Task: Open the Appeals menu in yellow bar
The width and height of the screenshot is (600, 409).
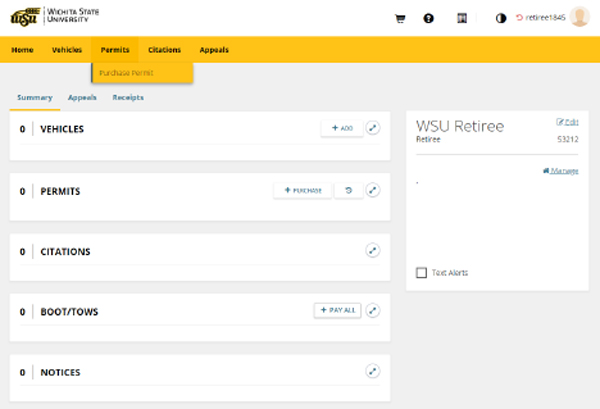Action: click(x=214, y=50)
